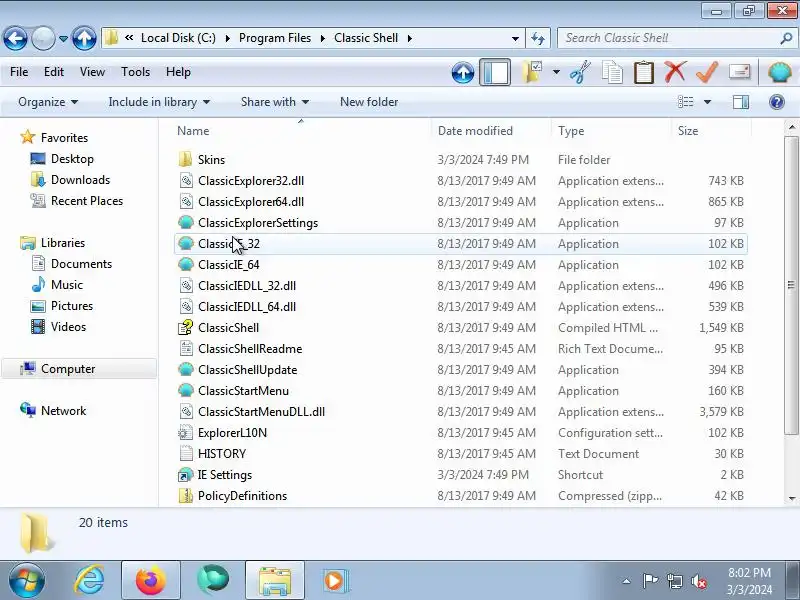The height and width of the screenshot is (600, 800).
Task: Toggle the preview pane button
Action: [x=740, y=102]
